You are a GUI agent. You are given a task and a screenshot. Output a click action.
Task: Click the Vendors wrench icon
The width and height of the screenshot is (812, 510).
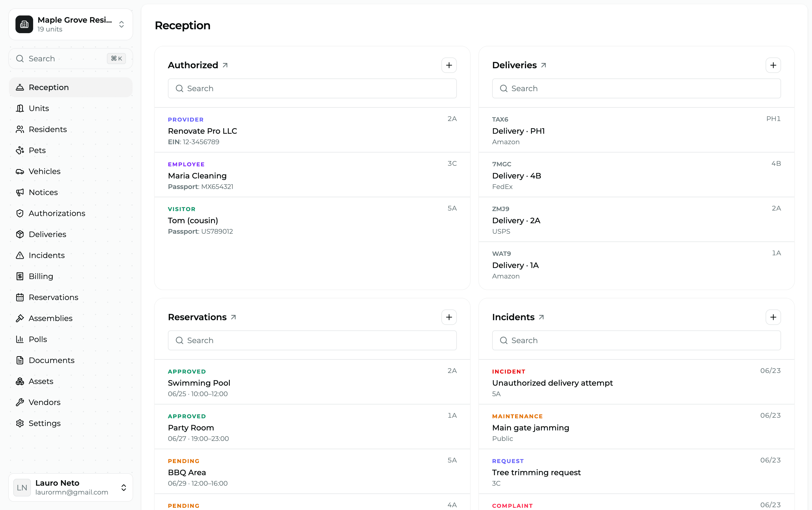(x=20, y=402)
